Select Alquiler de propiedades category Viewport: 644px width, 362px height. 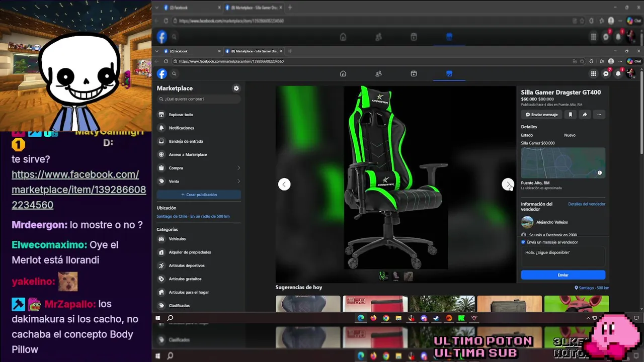pos(199,252)
